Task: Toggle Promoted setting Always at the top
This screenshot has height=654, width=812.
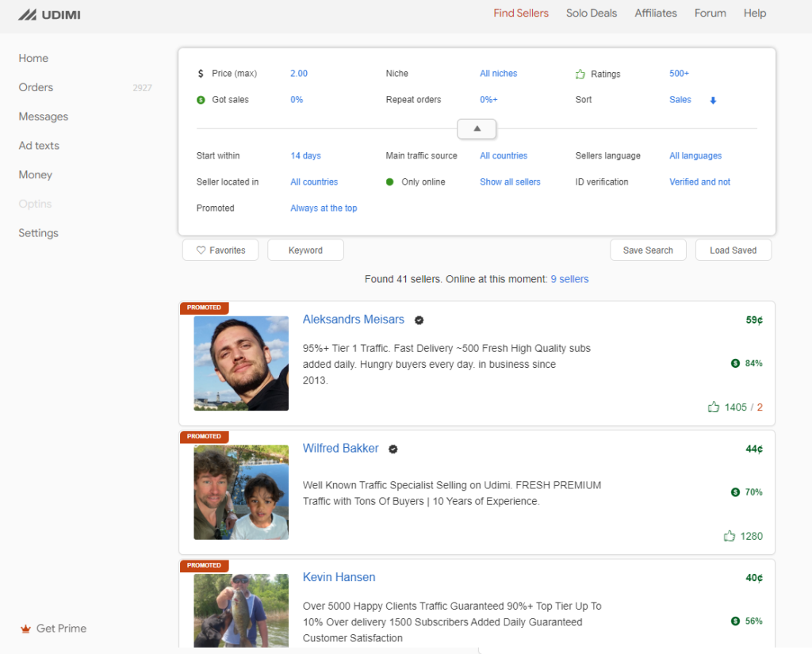Action: (324, 208)
